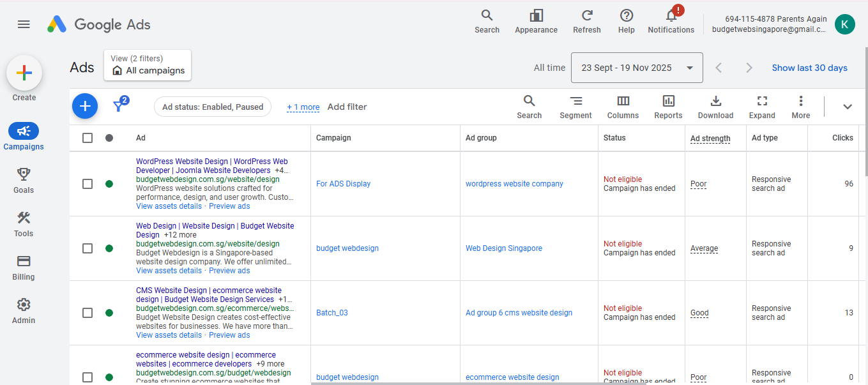Expand the All campaigns view selector
Viewport: 868px width, 385px height.
click(x=148, y=66)
